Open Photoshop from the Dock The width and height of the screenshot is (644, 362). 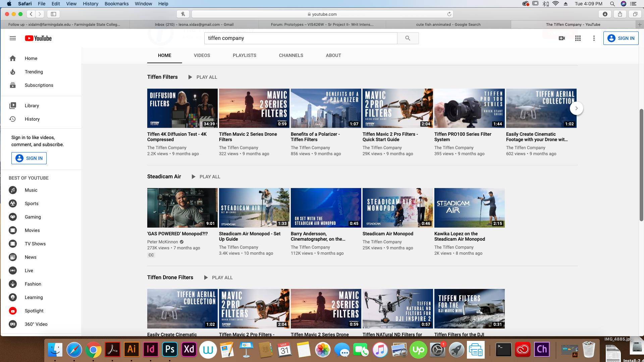tap(170, 350)
